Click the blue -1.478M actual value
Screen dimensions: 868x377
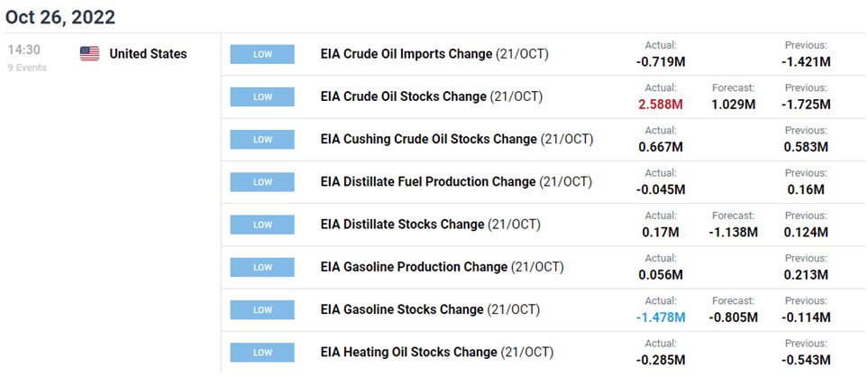657,317
